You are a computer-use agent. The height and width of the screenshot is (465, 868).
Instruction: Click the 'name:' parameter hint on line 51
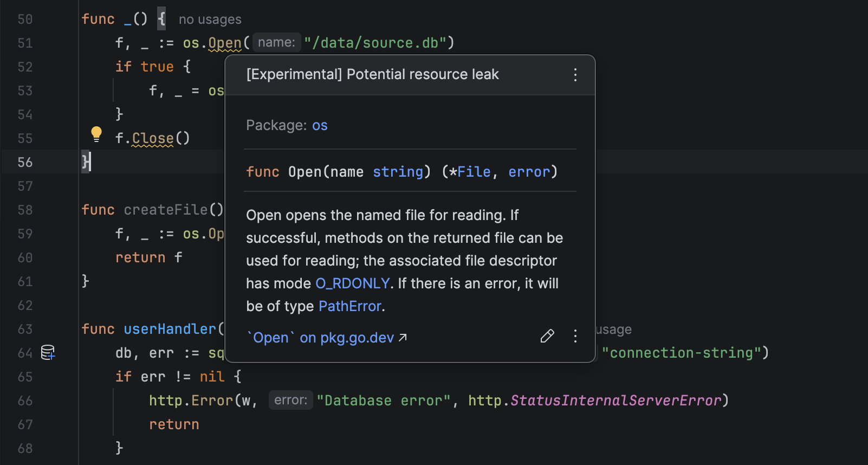pyautogui.click(x=276, y=42)
